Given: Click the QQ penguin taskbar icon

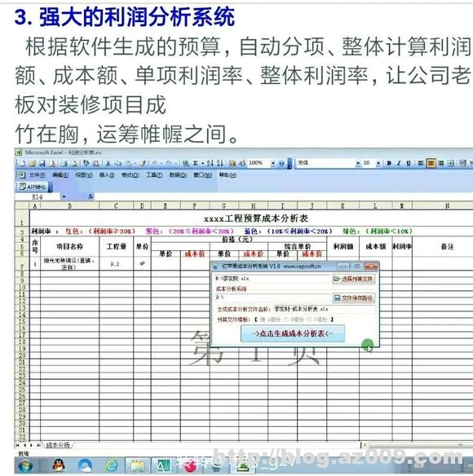Looking at the screenshot, I should tap(59, 465).
